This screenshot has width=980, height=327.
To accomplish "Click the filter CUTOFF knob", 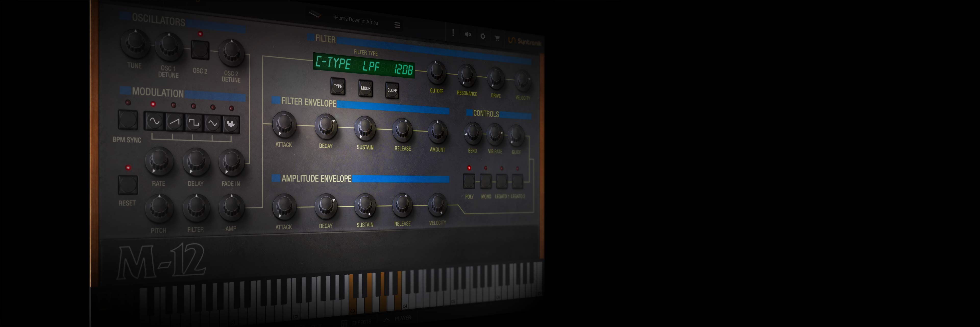I will pyautogui.click(x=436, y=72).
